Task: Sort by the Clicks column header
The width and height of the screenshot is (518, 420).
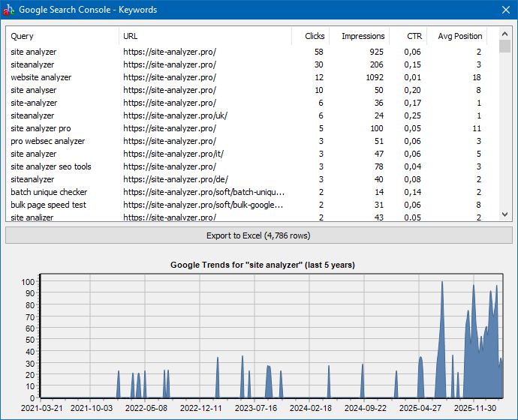Action: click(x=311, y=36)
